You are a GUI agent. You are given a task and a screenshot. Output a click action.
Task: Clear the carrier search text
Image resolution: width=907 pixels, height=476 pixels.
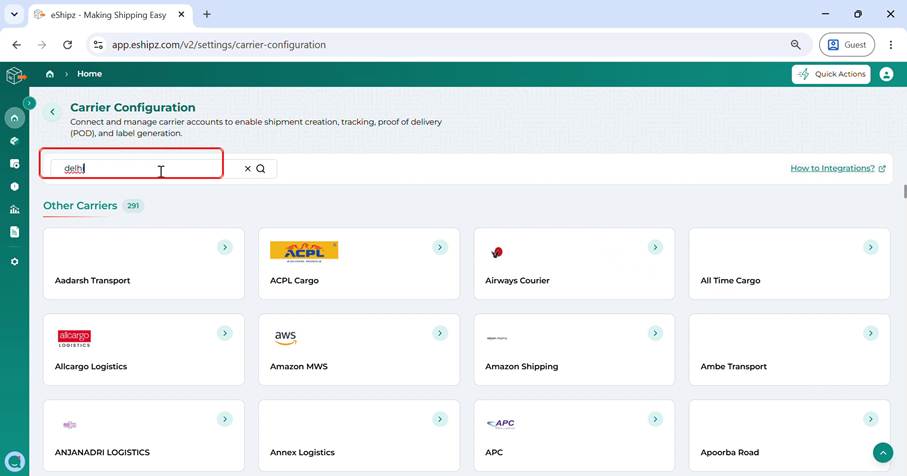[248, 168]
